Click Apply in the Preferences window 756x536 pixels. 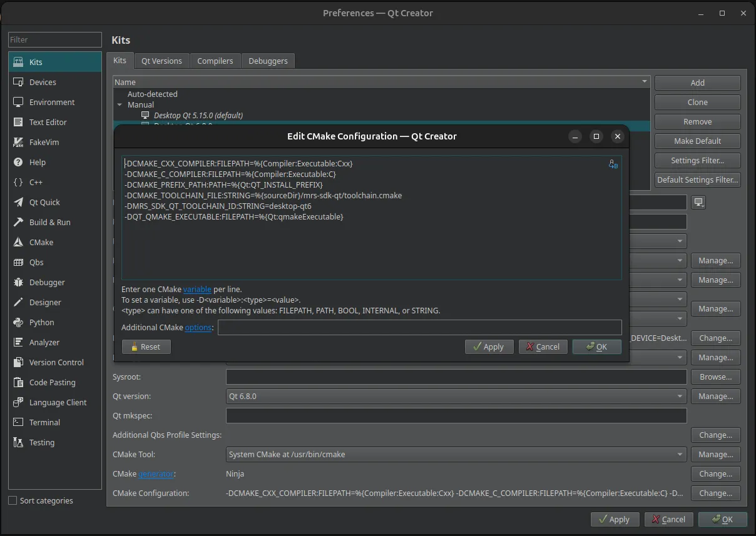(x=615, y=519)
